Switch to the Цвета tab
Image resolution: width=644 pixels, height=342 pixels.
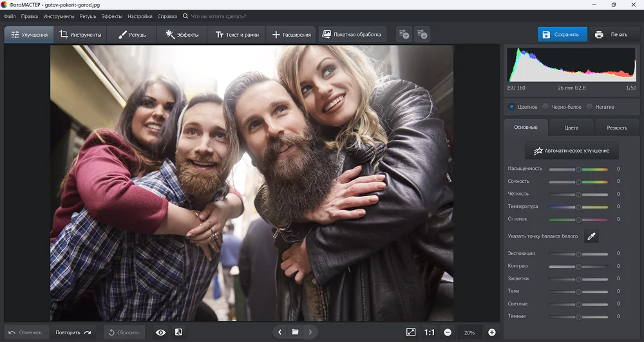point(571,128)
